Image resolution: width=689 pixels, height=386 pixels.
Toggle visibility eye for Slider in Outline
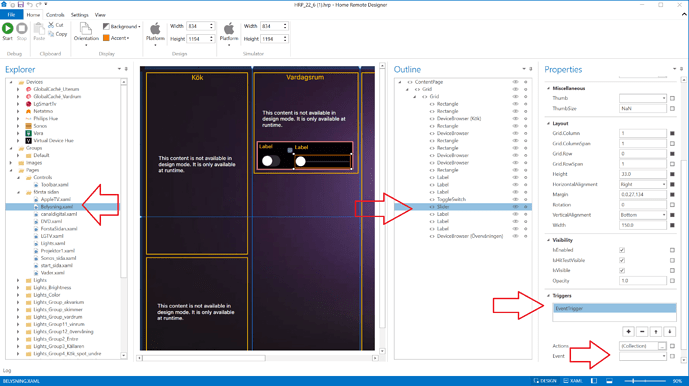(x=515, y=207)
